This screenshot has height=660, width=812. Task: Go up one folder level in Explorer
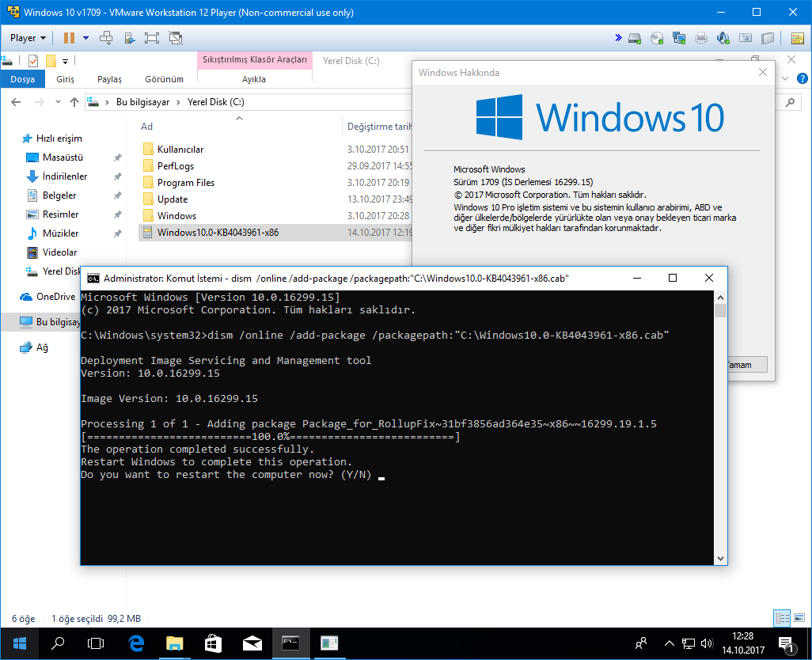point(74,102)
